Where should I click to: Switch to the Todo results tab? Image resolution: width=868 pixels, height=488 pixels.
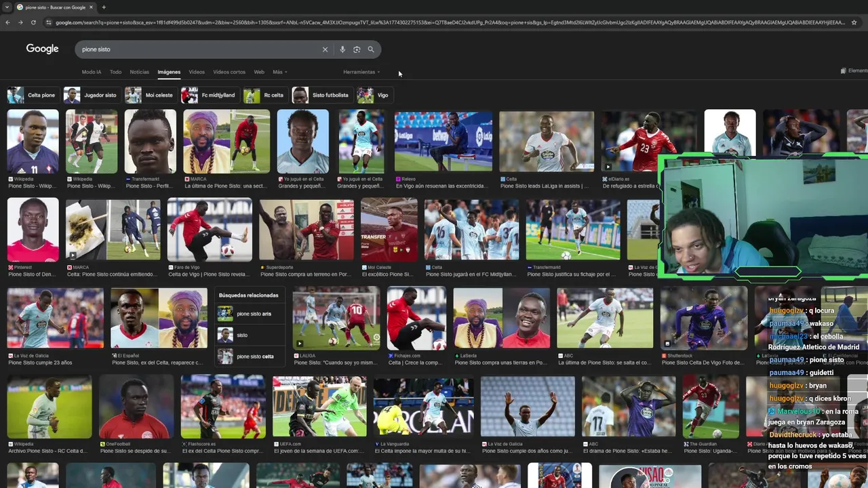(116, 72)
